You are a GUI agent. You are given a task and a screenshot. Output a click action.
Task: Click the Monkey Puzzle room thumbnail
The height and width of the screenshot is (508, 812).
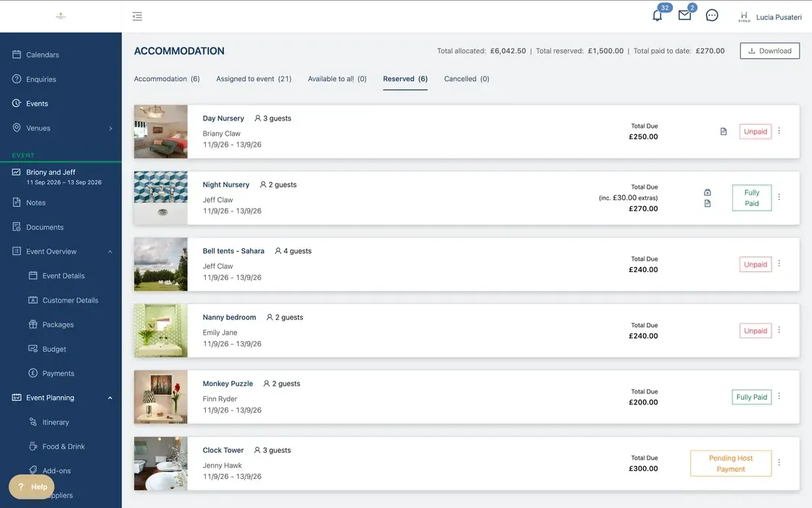coord(160,397)
